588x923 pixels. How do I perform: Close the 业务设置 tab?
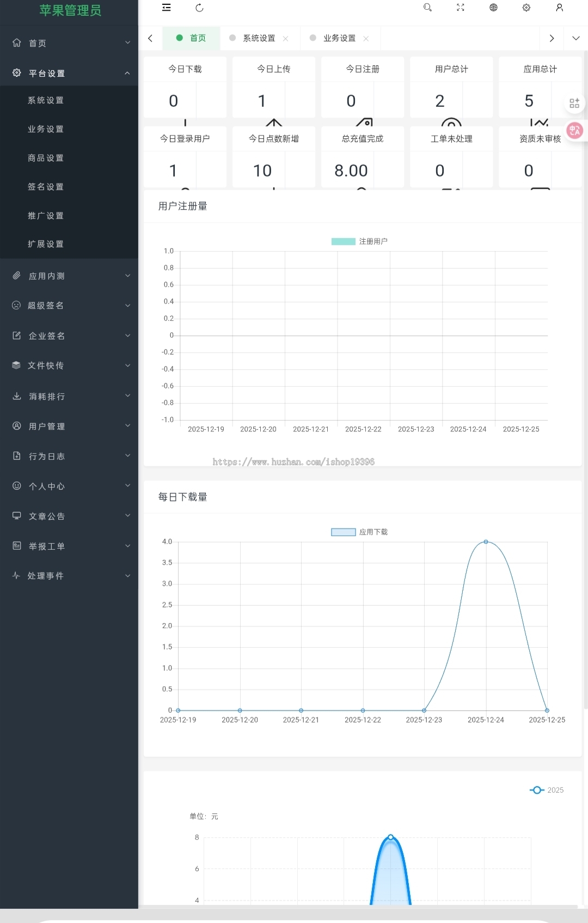tap(366, 39)
